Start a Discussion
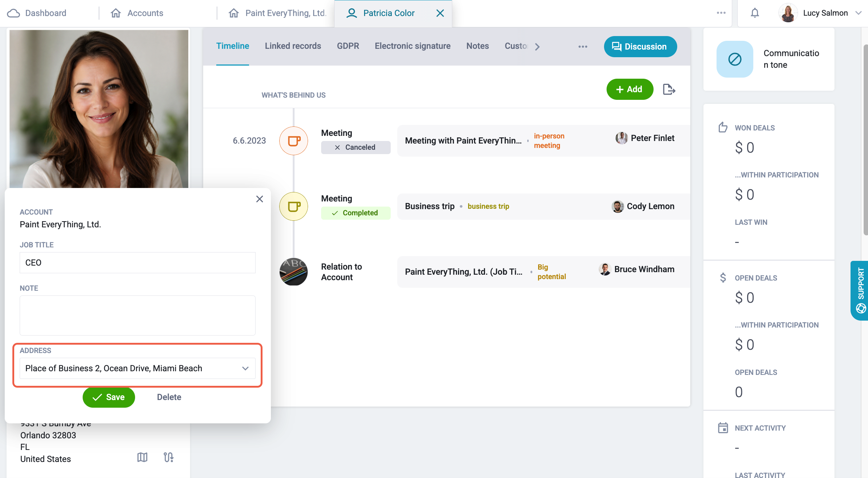 640,47
